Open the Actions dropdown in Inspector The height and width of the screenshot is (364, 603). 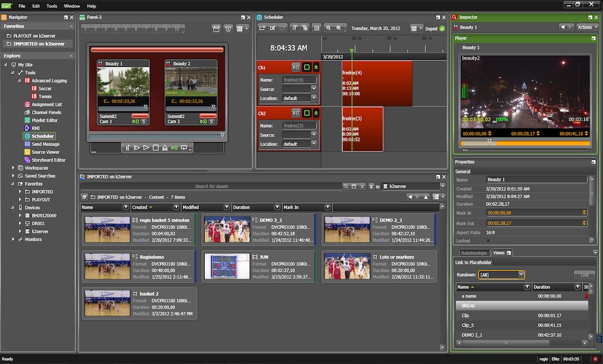click(x=587, y=27)
